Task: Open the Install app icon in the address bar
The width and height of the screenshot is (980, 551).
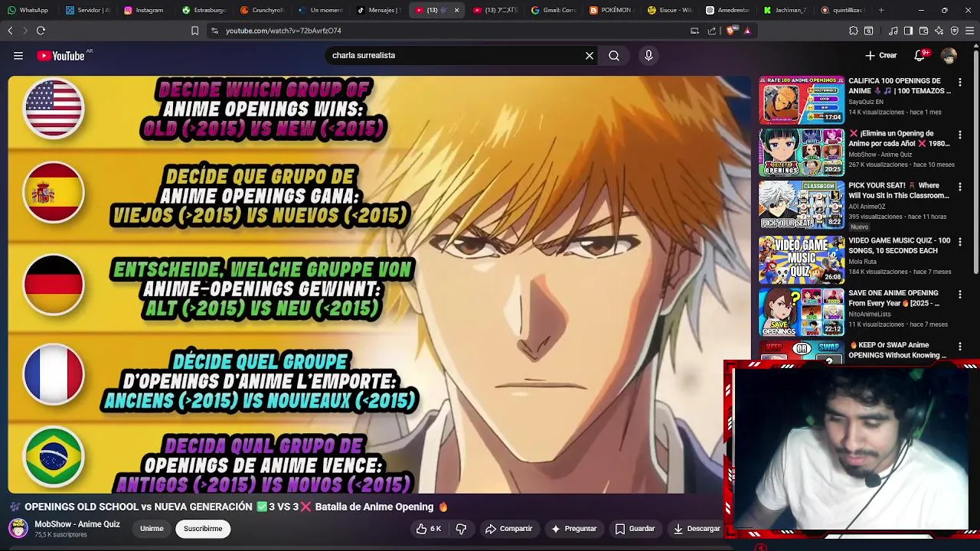Action: click(694, 31)
